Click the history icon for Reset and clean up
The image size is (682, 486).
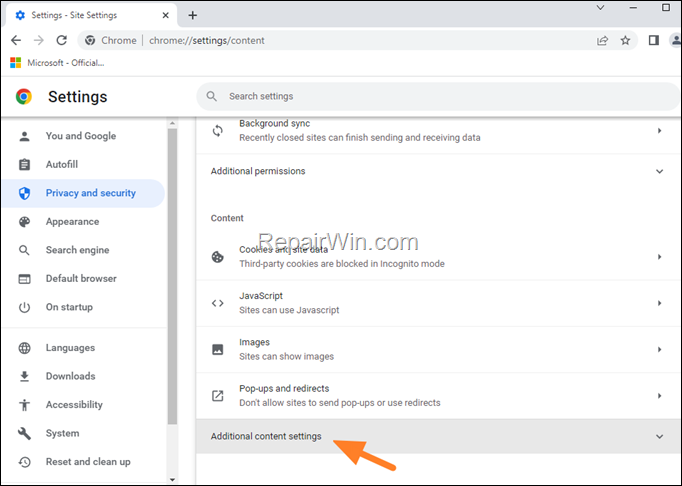[x=24, y=462]
